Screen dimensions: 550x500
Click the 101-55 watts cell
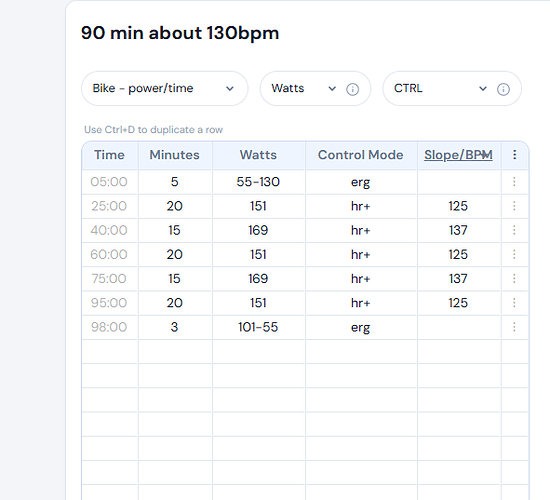click(x=258, y=327)
